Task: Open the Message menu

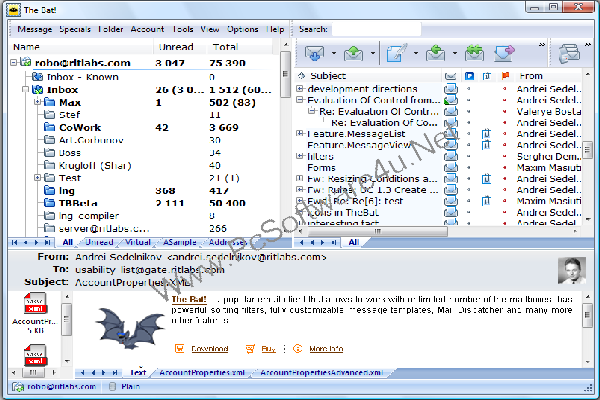Action: (x=35, y=29)
